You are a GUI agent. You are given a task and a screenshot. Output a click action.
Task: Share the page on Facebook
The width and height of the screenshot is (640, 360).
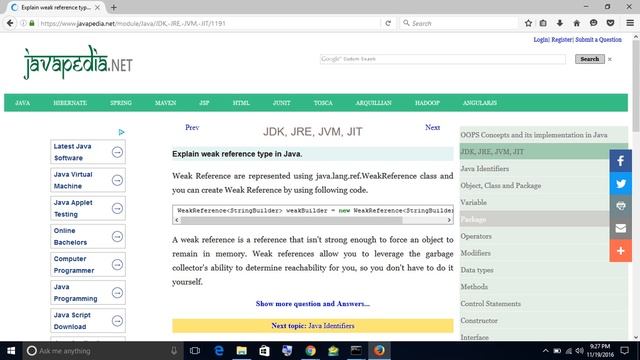coord(620,161)
